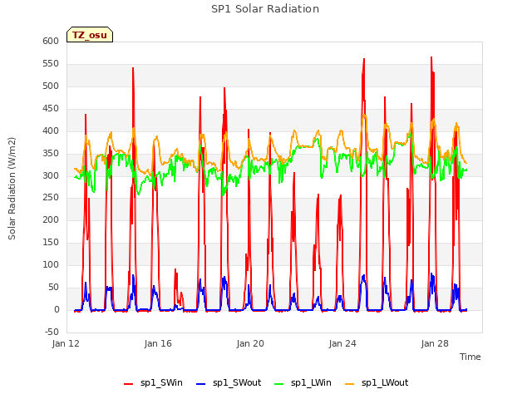Click the Jan 28 x-axis label
The width and height of the screenshot is (532, 399).
coord(435,343)
